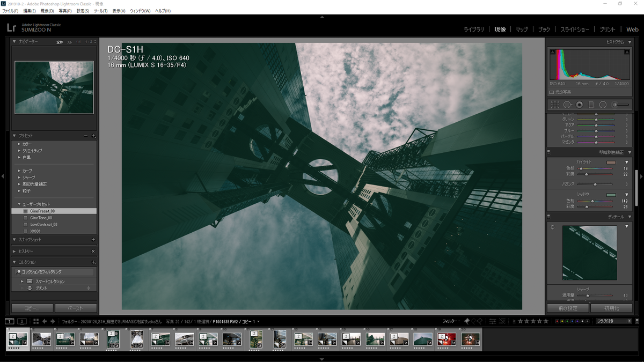Select the spot removal tool

coord(567,105)
